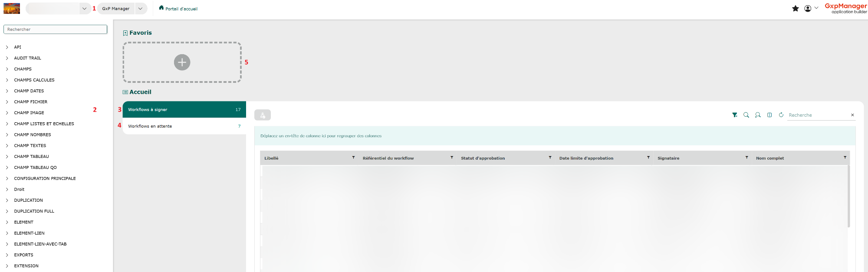
Task: Open the Libellé column filter
Action: coord(353,157)
